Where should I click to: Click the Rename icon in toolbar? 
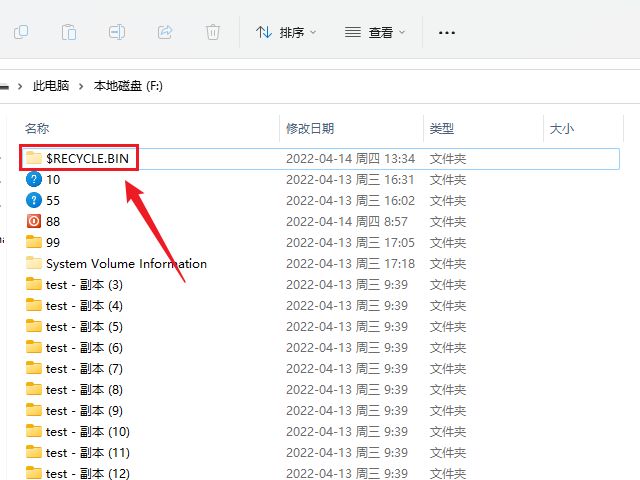point(117,32)
